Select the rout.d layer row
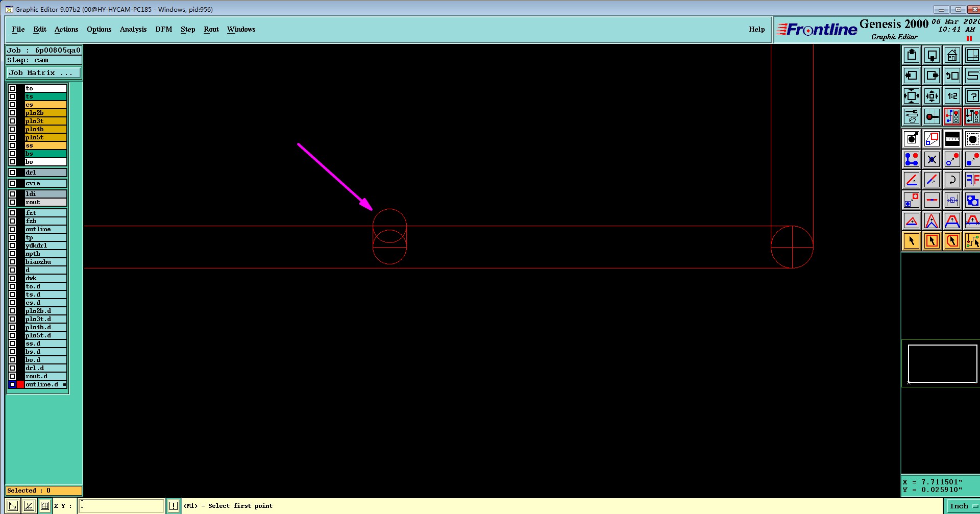Screen dimensions: 980x514 click(x=46, y=376)
